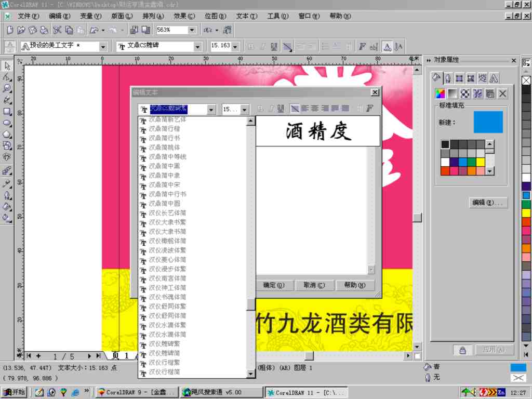
Task: Toggle the lock button in Object Properties
Action: 462,350
